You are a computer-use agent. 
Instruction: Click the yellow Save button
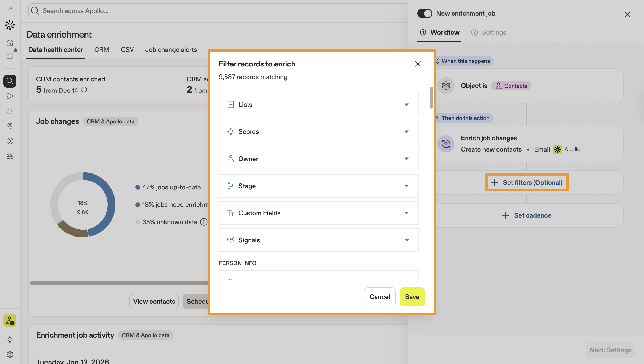click(x=412, y=296)
